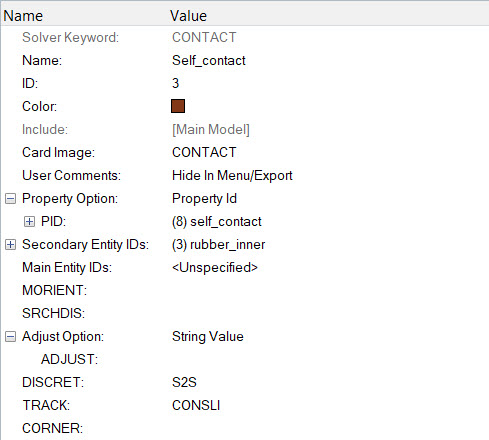
Task: Select the SRCHDIS row
Action: tap(244, 313)
